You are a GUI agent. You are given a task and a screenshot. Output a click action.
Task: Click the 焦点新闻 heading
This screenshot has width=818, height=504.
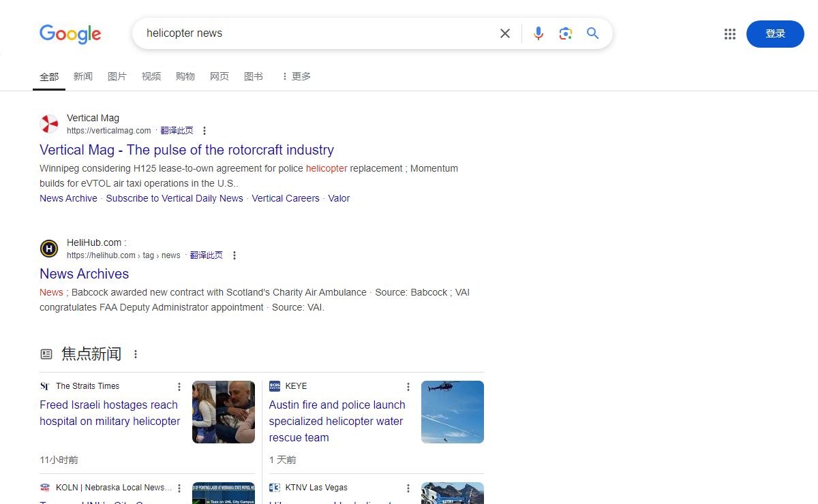91,354
